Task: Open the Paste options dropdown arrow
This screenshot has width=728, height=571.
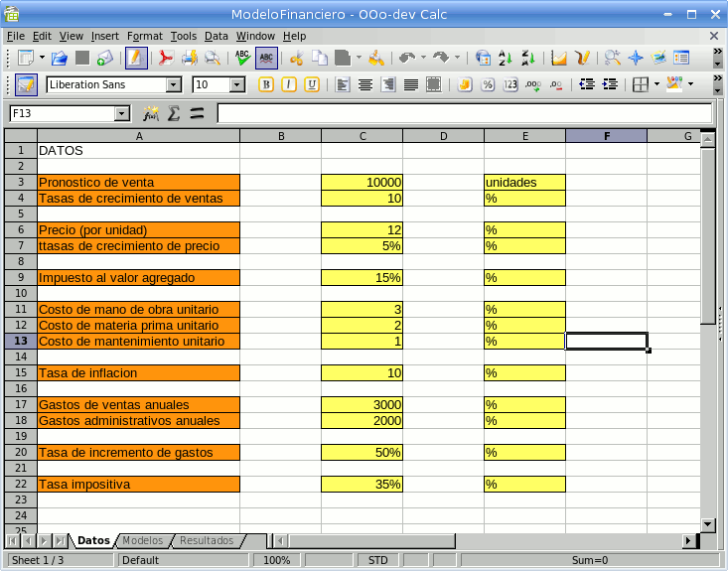Action: pos(359,58)
